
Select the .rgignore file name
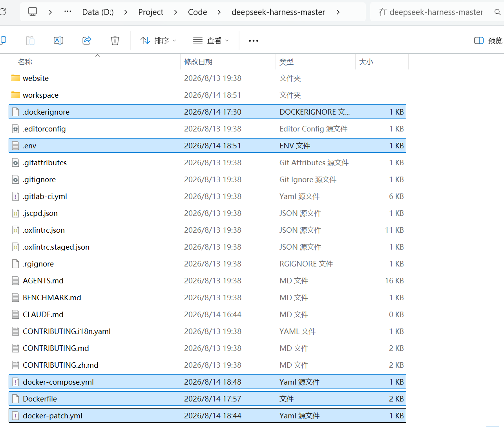click(x=38, y=264)
